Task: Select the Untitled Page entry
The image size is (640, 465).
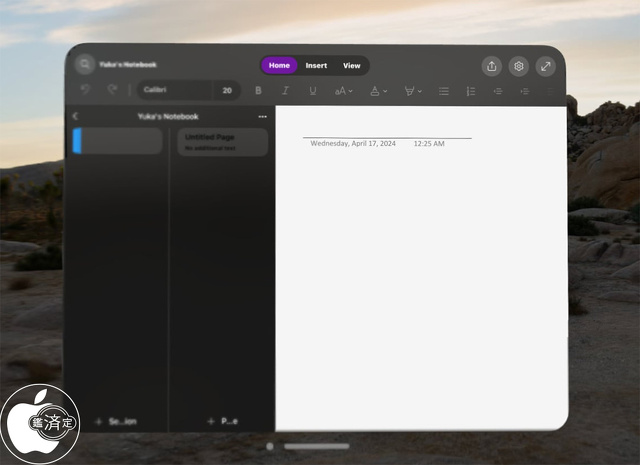Action: (222, 142)
